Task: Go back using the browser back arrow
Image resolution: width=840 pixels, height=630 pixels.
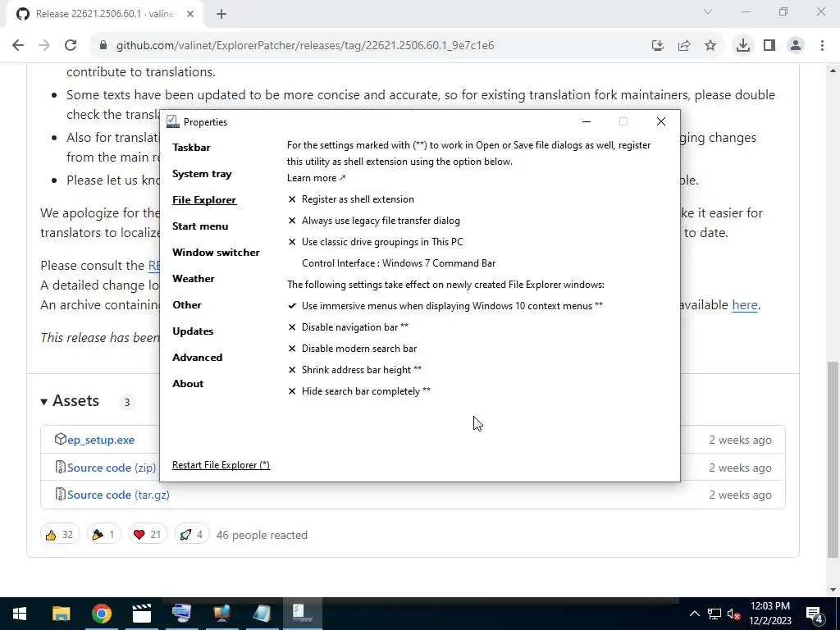Action: [18, 46]
